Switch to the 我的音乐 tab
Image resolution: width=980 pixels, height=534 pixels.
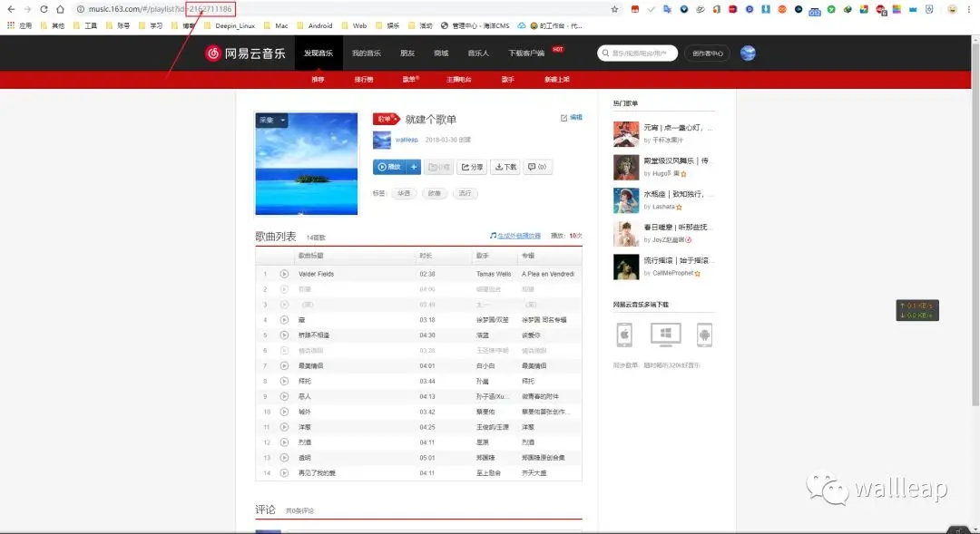click(367, 53)
